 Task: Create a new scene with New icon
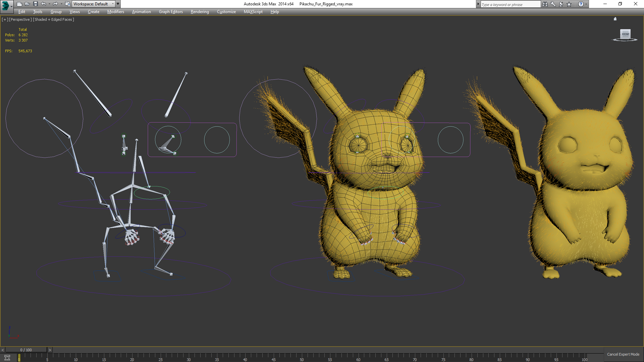pyautogui.click(x=19, y=4)
